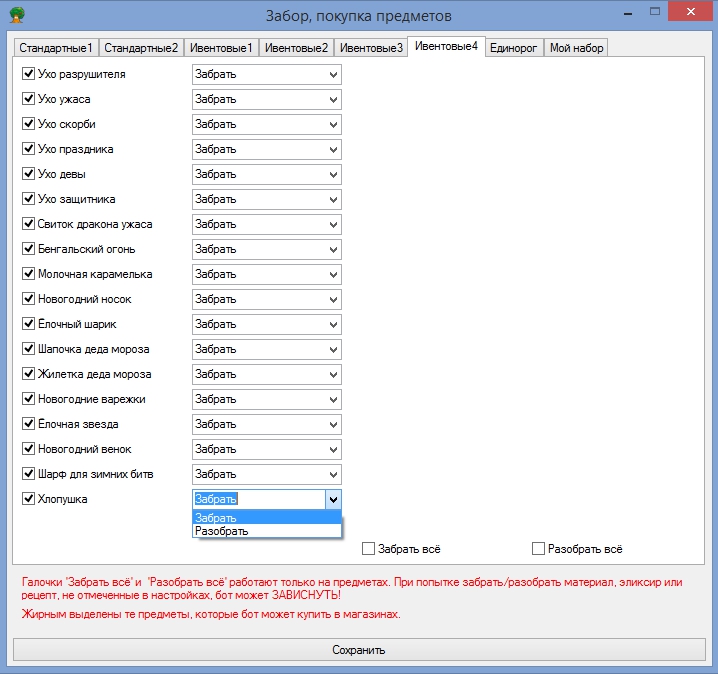Toggle the Ёлочная звезда checkbox
Viewport: 718px width, 674px height.
pos(28,424)
